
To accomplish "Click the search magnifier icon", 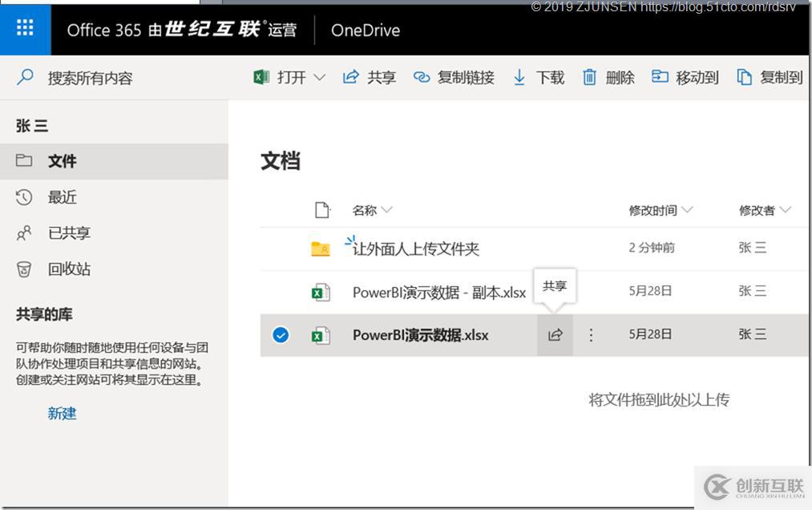I will [x=25, y=77].
